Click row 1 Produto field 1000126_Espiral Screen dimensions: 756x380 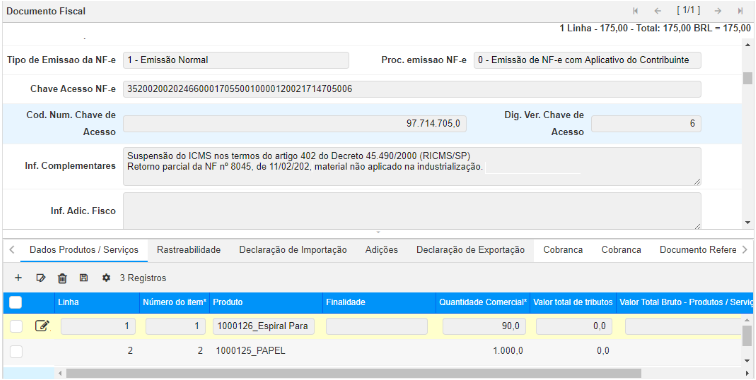pos(264,326)
